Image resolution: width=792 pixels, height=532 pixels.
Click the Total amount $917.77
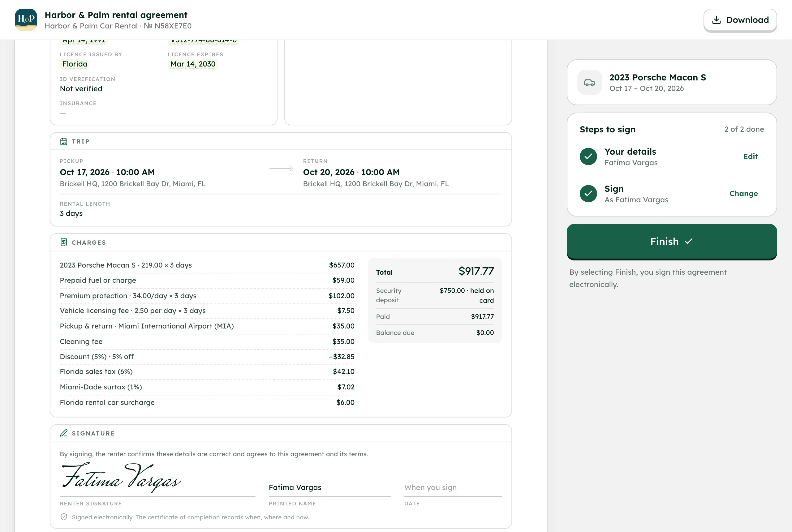tap(476, 271)
